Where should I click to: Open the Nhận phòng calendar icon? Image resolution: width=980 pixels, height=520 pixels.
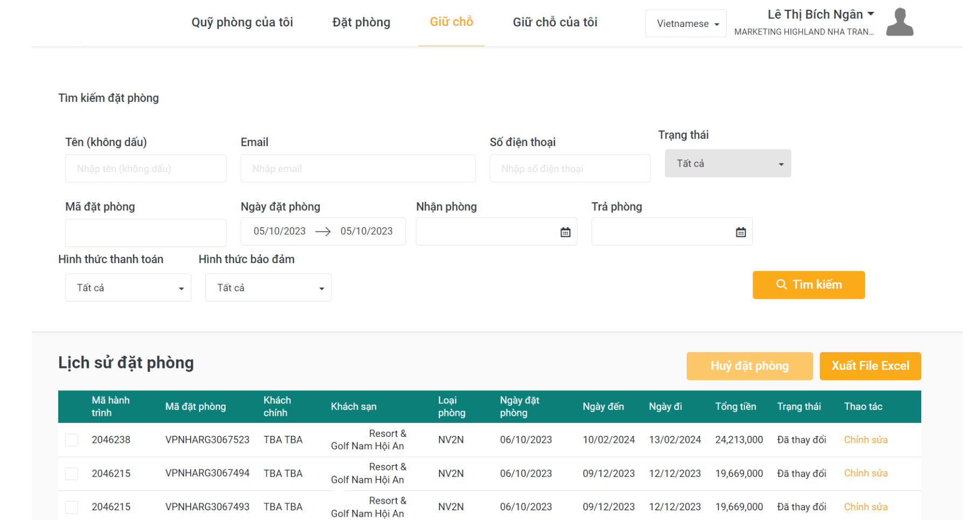565,232
